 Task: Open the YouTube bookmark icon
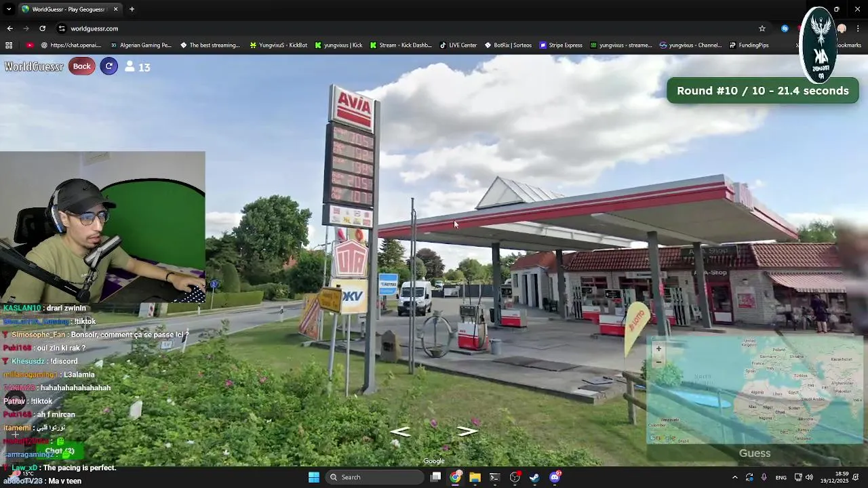click(x=30, y=45)
